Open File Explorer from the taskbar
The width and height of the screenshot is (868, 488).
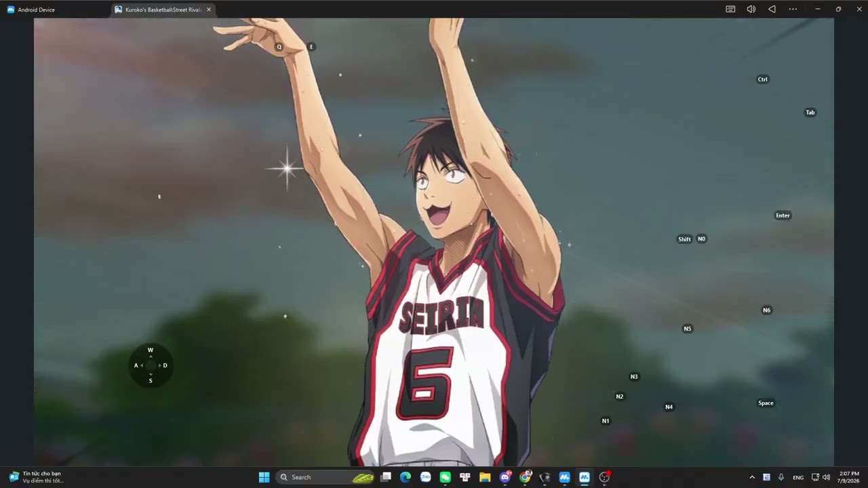coord(485,477)
